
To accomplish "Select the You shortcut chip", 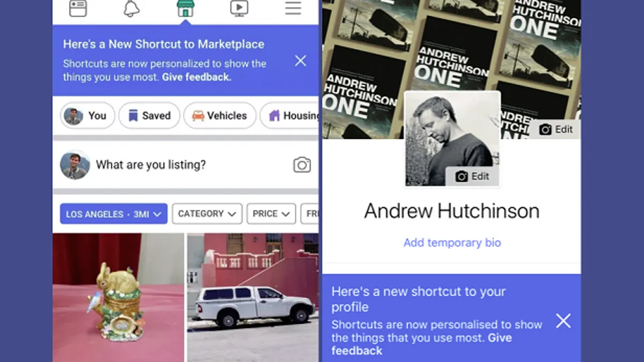I will 87,115.
